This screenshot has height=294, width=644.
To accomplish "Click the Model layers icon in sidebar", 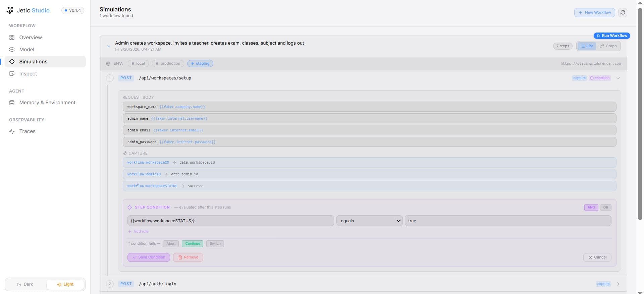I will tap(12, 50).
